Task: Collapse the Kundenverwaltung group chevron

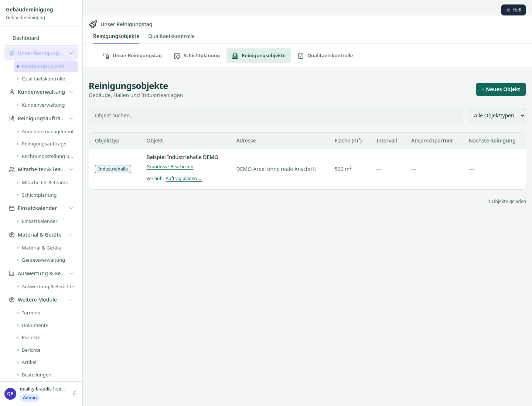Action: pos(71,92)
